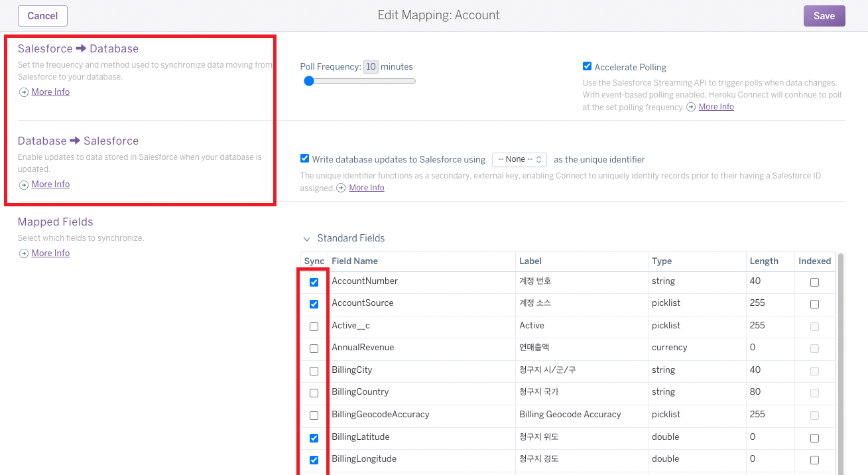The height and width of the screenshot is (475, 868).
Task: Click the Poll Frequency slider handle
Action: click(x=308, y=81)
